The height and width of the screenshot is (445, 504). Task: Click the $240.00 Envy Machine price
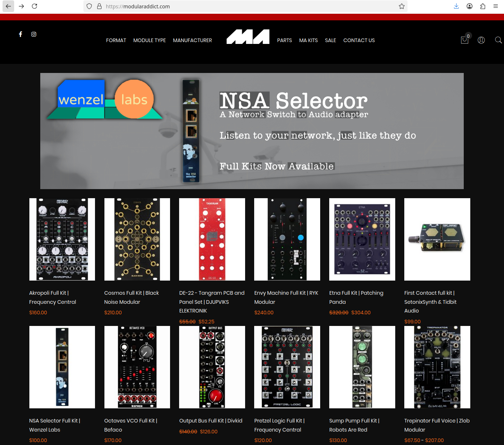pos(264,313)
